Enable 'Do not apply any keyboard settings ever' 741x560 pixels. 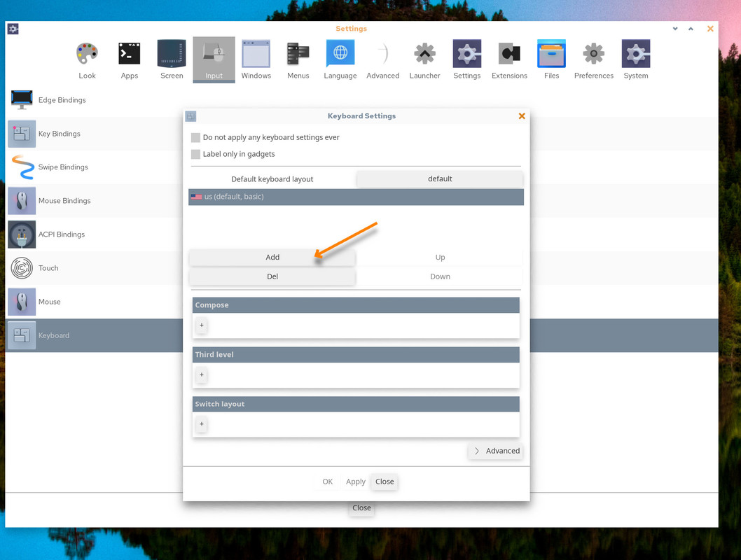click(x=195, y=137)
